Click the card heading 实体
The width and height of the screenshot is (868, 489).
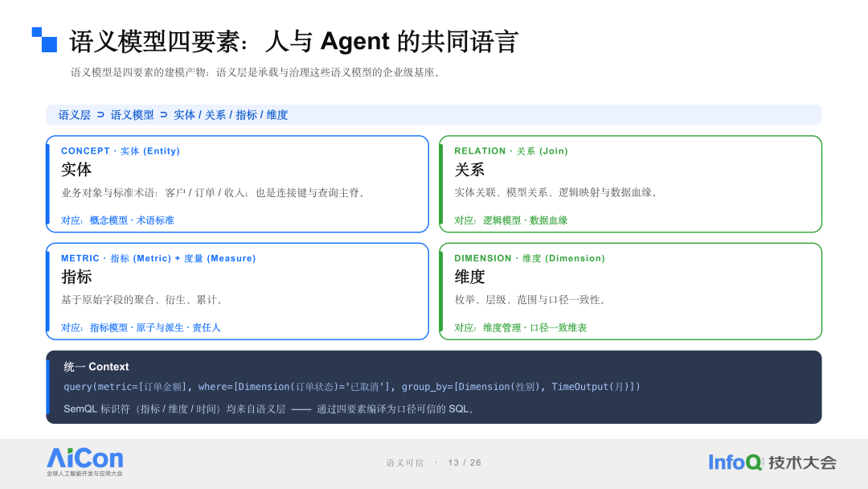point(76,170)
